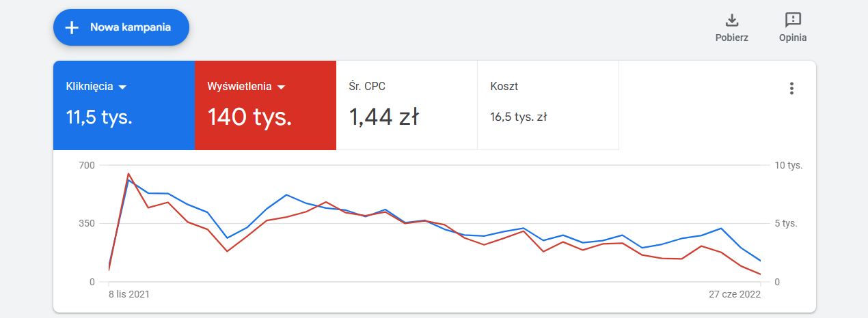The width and height of the screenshot is (868, 318).
Task: Click the 700 left axis label
Action: coord(88,165)
